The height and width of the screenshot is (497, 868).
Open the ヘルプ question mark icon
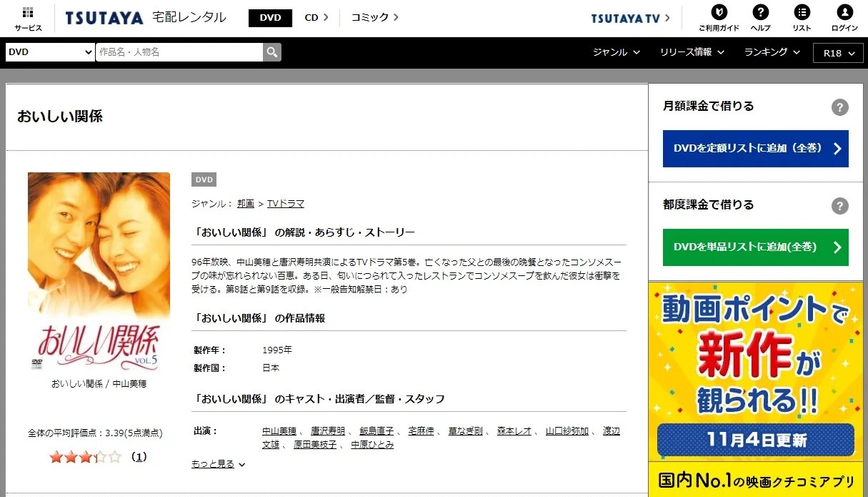761,19
